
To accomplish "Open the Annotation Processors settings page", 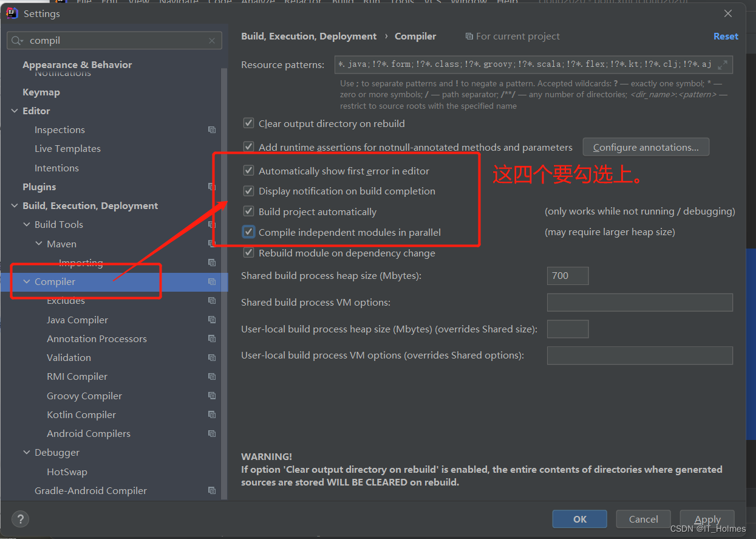I will coord(97,338).
